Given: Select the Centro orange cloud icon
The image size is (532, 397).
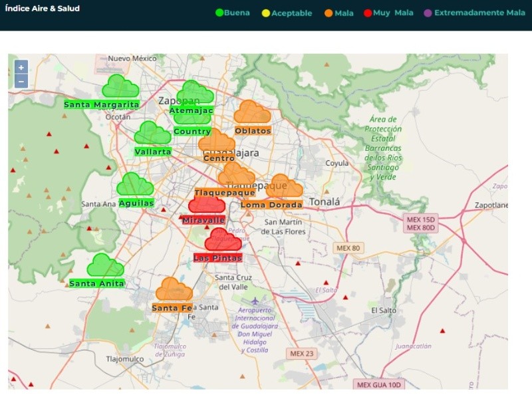Looking at the screenshot, I should coord(217,141).
